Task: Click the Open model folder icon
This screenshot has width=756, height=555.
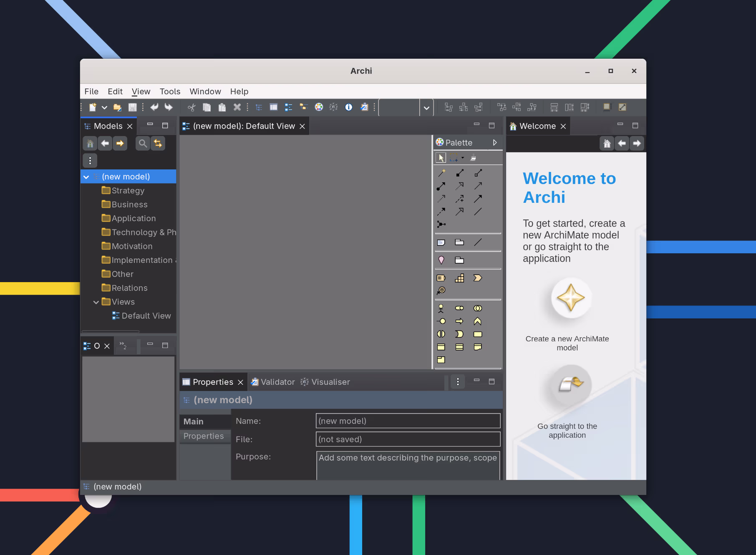Action: tap(117, 107)
